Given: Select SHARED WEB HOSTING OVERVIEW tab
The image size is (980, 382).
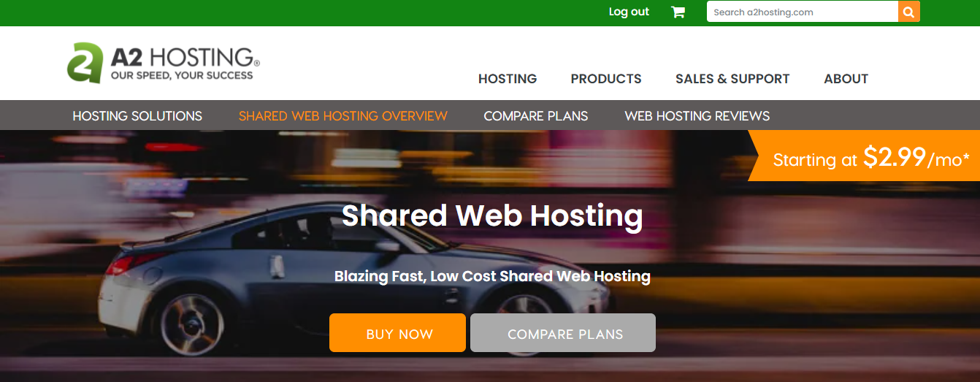Looking at the screenshot, I should [343, 115].
